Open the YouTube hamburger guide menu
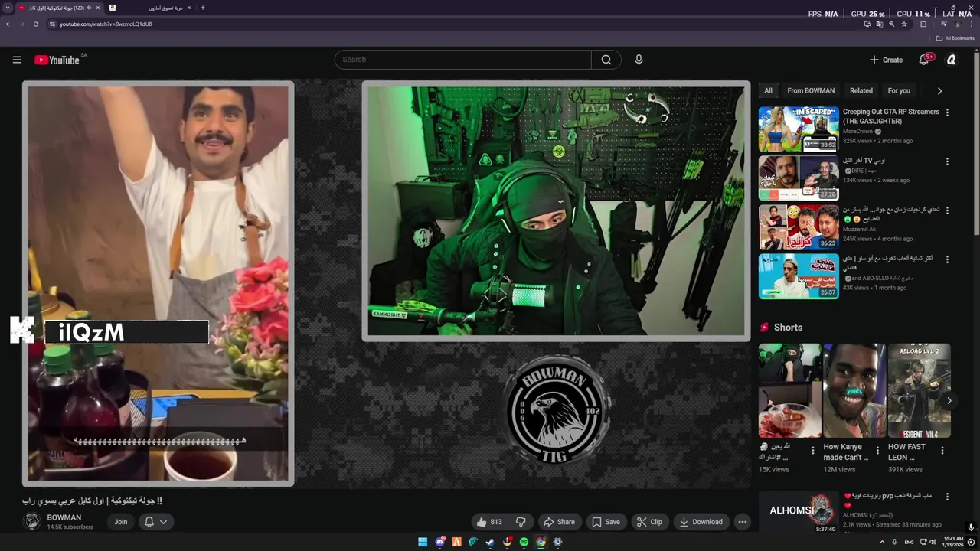Viewport: 980px width, 551px height. pos(17,60)
